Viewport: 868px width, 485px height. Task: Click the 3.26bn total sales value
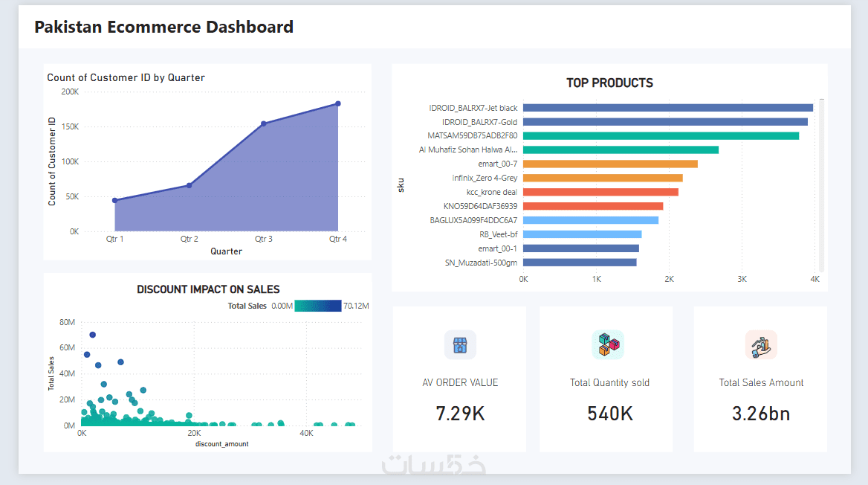point(760,414)
